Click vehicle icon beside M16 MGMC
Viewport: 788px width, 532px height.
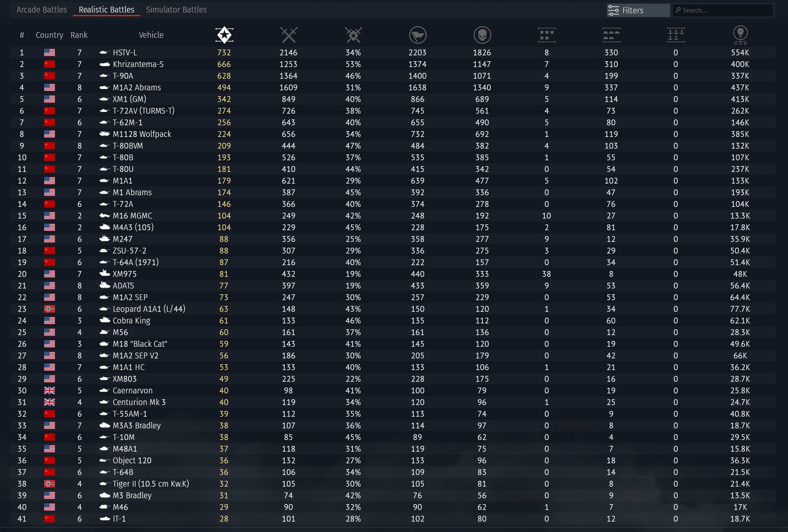coord(104,216)
